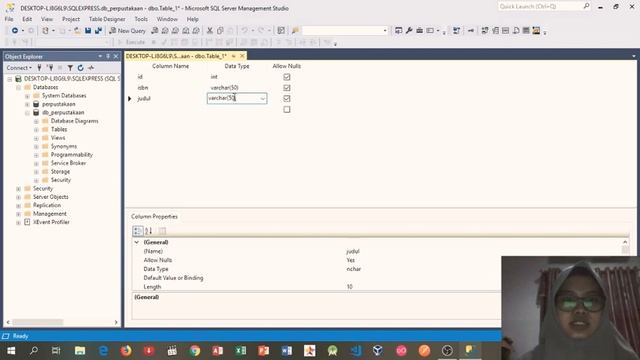Expand the Programmability folder node
640x360 pixels.
point(36,155)
